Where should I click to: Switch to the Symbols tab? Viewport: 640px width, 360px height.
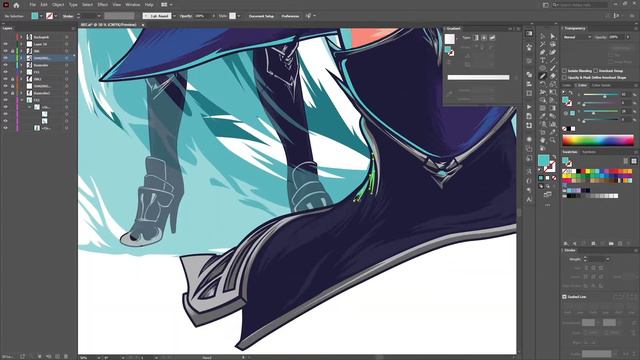tap(589, 152)
